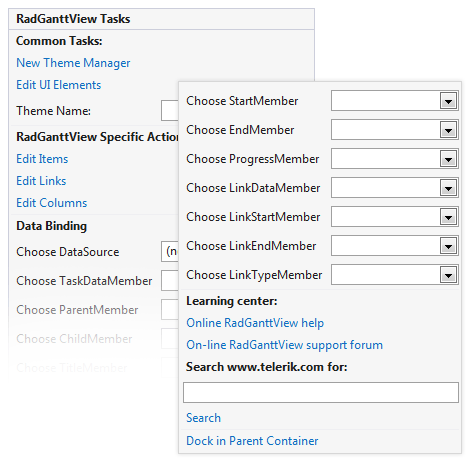470x463 pixels.
Task: Open the Choose DataSource combo box
Action: click(x=170, y=252)
